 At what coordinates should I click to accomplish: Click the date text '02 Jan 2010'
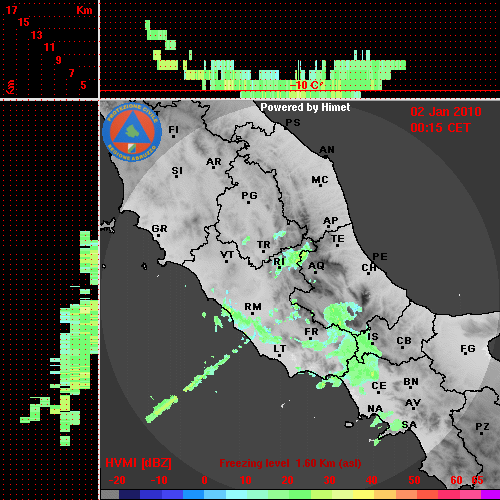point(446,112)
